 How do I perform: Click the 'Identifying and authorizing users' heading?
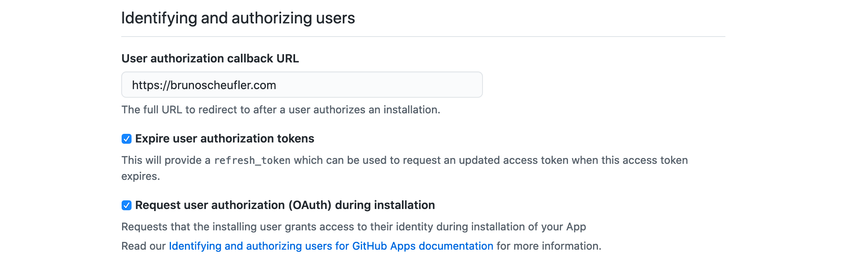[x=238, y=18]
